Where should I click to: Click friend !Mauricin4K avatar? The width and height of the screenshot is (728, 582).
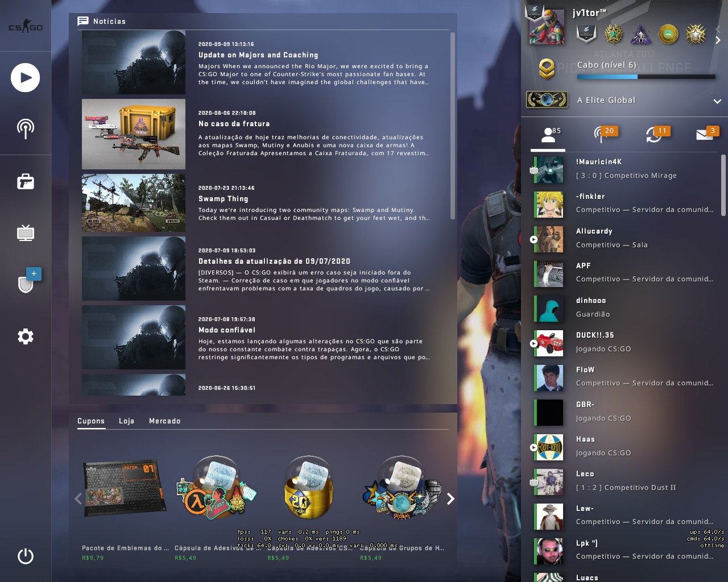[549, 170]
